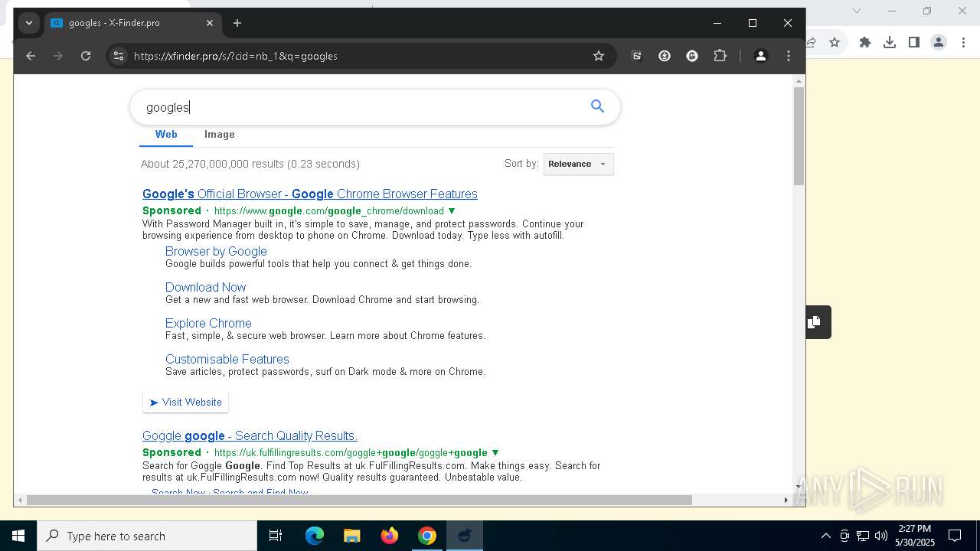Image resolution: width=980 pixels, height=551 pixels.
Task: Open the Relevance sort dropdown
Action: (578, 164)
